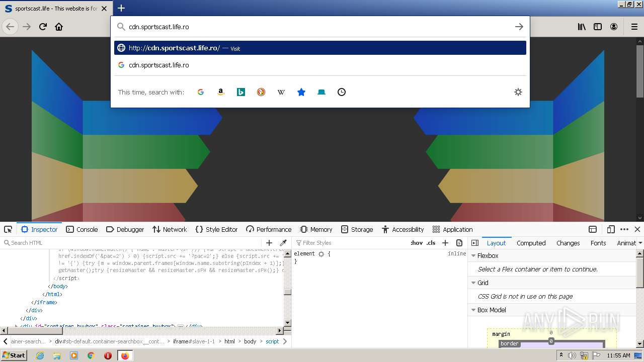Collapse the Flexbox section
Viewport: 644px width, 362px height.
click(x=473, y=256)
